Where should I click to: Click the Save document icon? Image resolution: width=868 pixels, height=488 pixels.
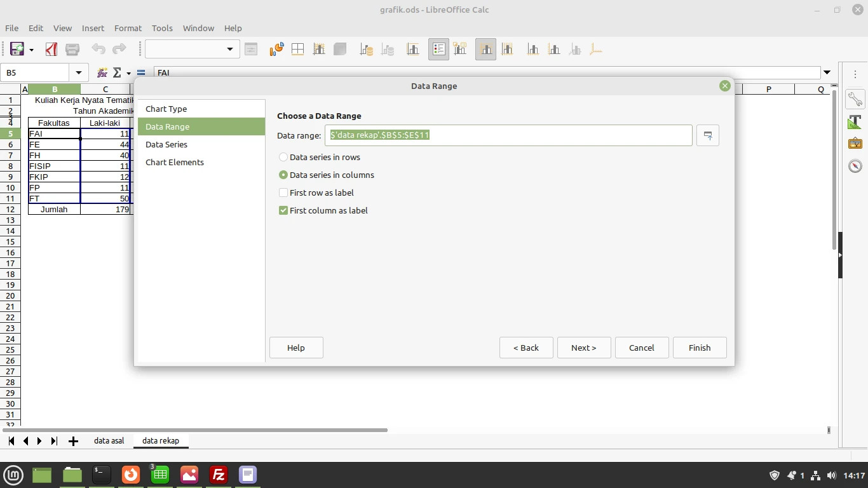click(x=17, y=50)
